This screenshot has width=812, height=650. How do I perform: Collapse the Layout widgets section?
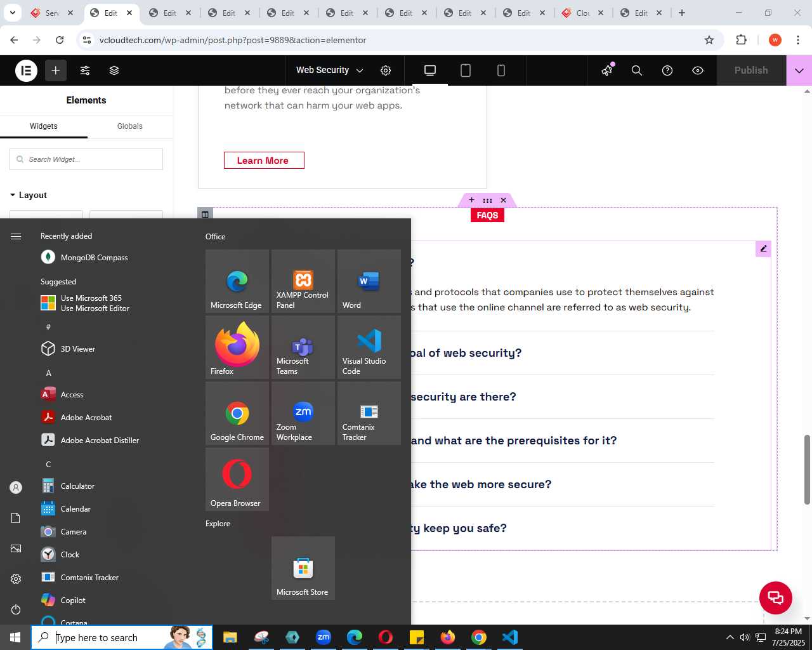[x=29, y=195]
